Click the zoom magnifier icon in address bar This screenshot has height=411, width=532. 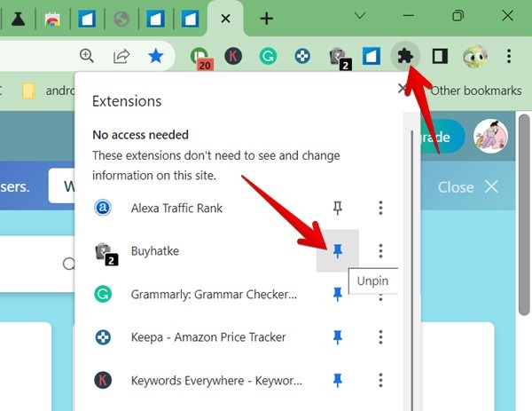87,56
